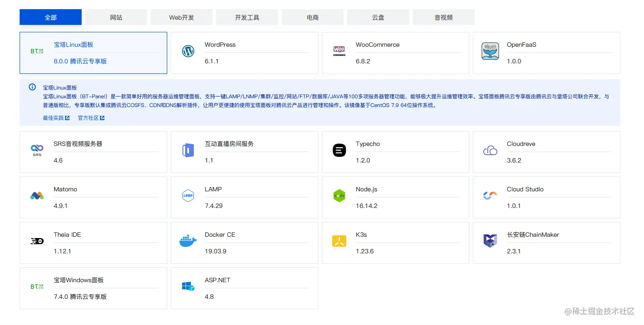Pick the ASP.NET image name
This screenshot has height=325, width=644.
(217, 280)
